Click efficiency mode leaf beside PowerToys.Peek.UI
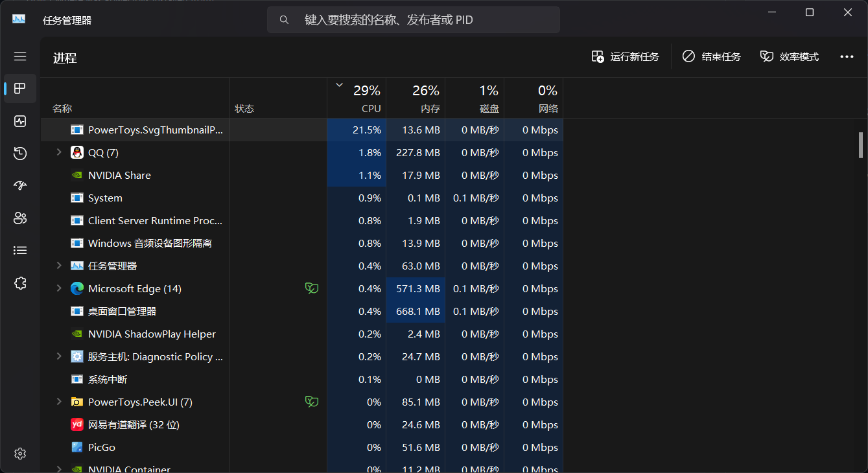 tap(312, 401)
